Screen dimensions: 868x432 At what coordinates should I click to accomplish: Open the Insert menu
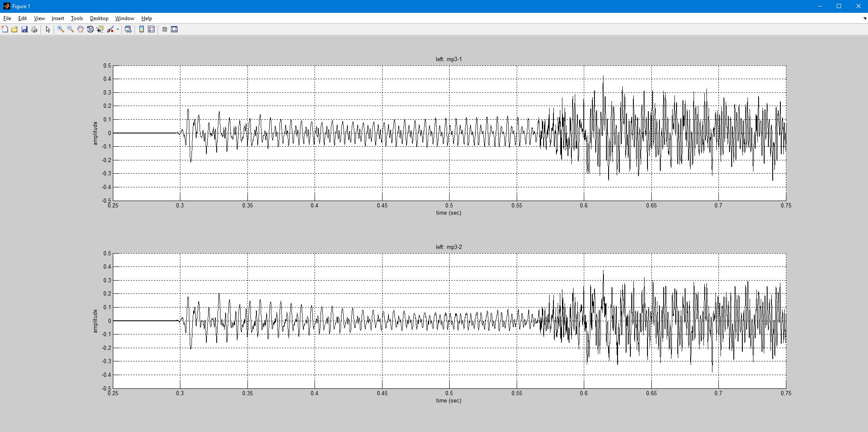click(x=58, y=18)
